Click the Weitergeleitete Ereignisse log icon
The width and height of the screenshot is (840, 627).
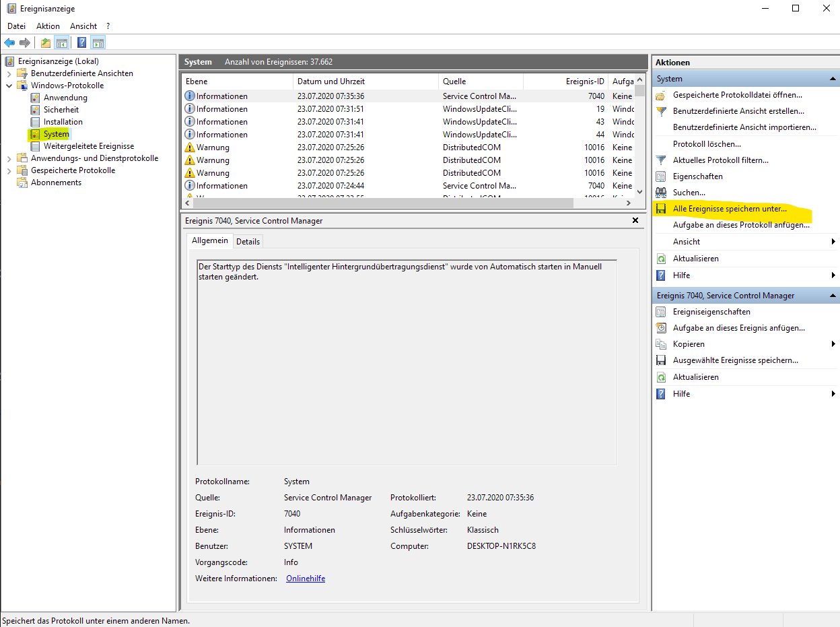(x=36, y=146)
